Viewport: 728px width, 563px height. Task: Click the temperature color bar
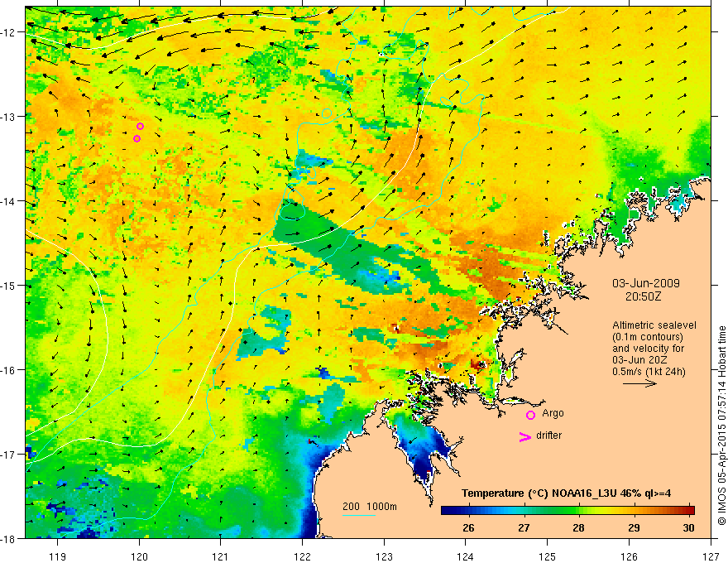coord(568,510)
